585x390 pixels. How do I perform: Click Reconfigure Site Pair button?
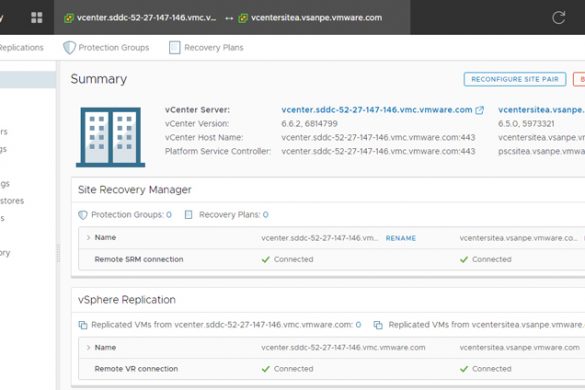515,79
